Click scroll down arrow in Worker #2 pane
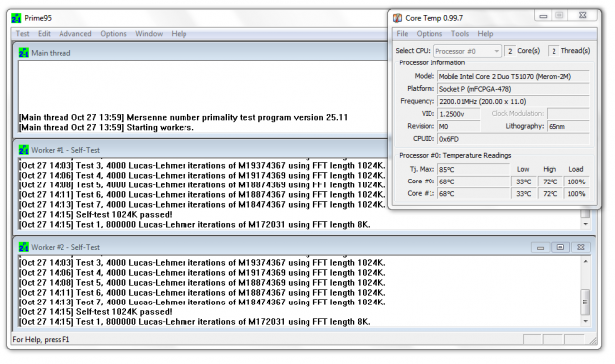The image size is (615, 364). (585, 321)
